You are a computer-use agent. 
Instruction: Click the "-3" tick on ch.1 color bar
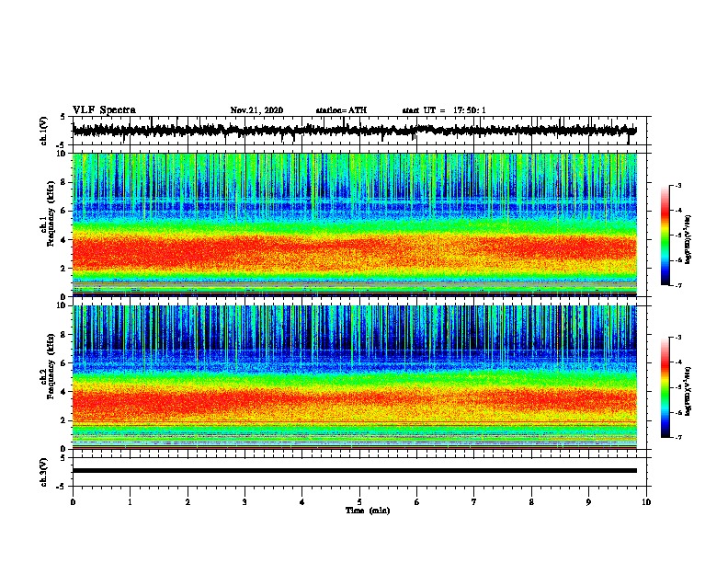(x=677, y=186)
